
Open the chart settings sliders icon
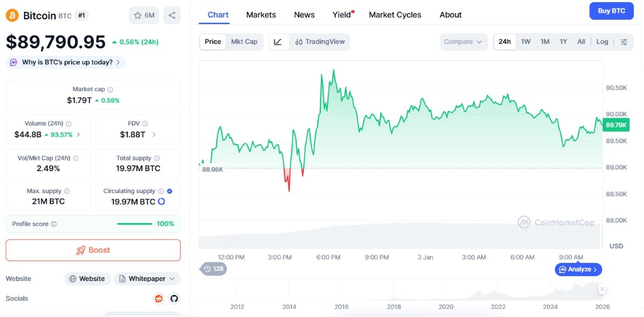tap(624, 42)
